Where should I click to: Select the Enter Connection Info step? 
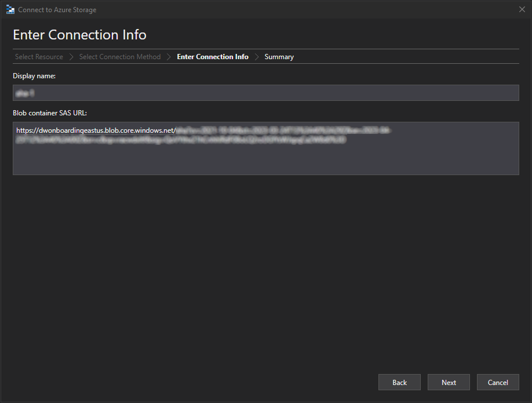213,57
